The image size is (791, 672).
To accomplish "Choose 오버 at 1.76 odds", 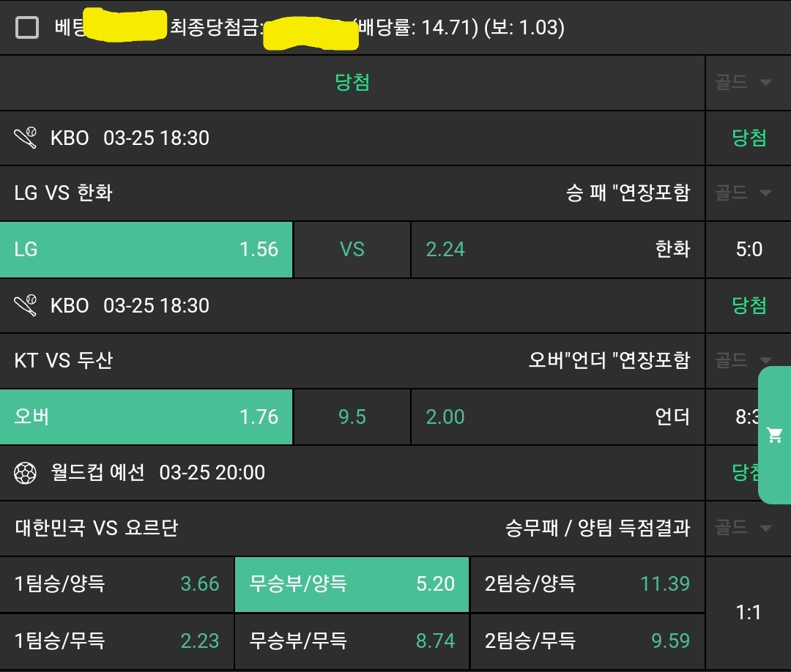I will [146, 417].
